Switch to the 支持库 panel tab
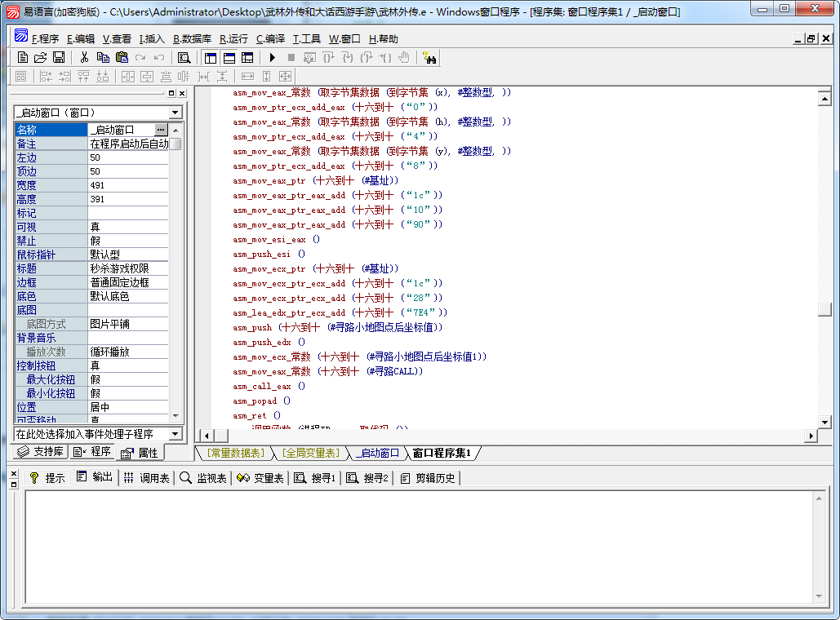 41,452
